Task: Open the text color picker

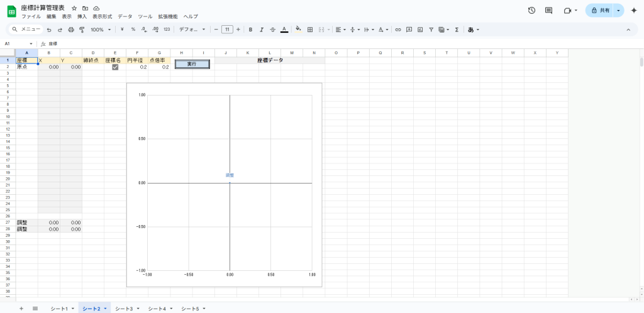Action: (x=284, y=30)
